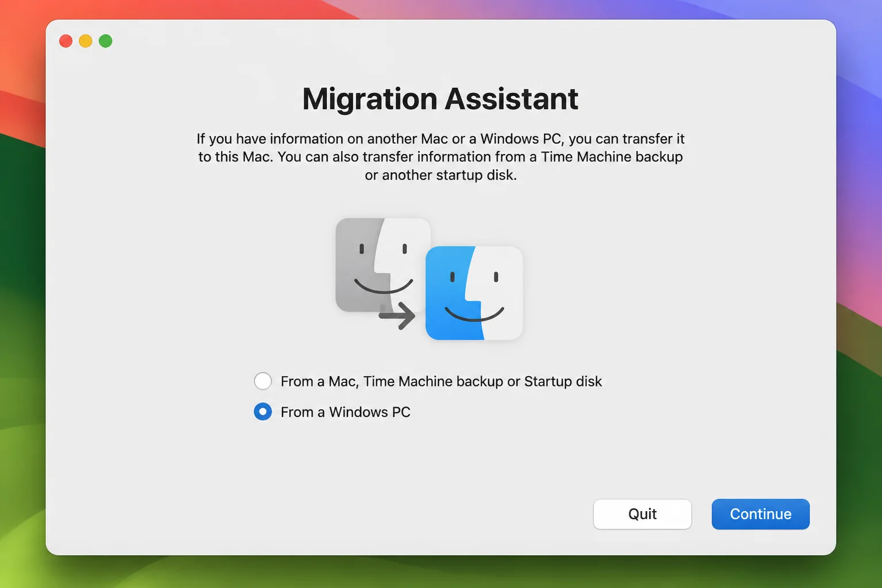This screenshot has width=882, height=588.
Task: Click the Continue button
Action: point(760,514)
